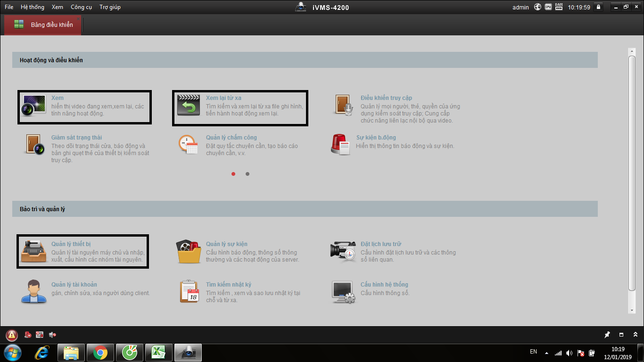This screenshot has height=362, width=644.
Task: Click the Sự kiện b.động alarm siren icon
Action: point(340,144)
